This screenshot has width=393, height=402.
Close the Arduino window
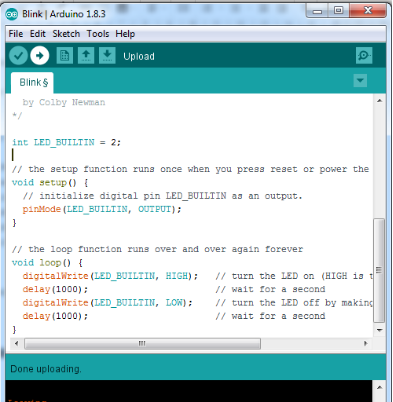point(368,11)
